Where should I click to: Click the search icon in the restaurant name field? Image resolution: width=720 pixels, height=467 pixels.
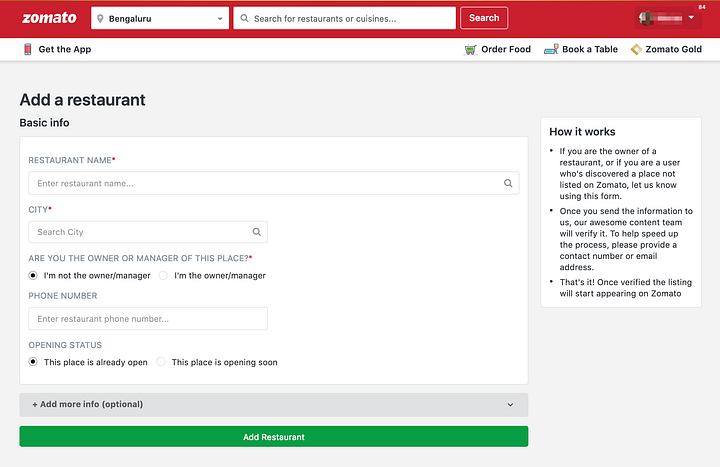508,183
